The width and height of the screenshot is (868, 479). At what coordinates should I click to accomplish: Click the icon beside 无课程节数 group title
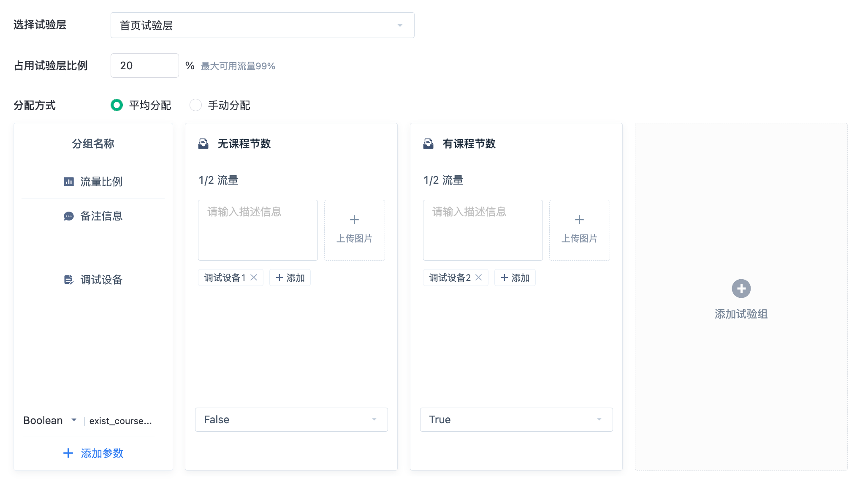(x=203, y=144)
